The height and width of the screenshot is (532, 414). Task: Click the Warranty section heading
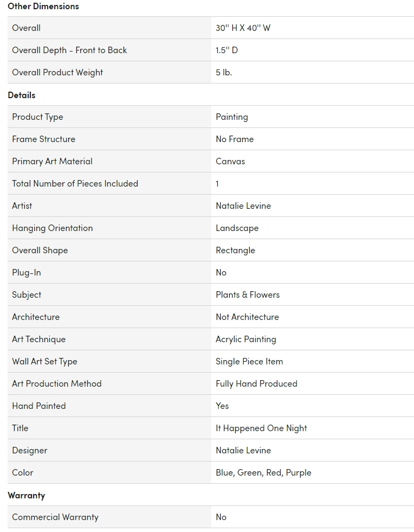coord(27,495)
